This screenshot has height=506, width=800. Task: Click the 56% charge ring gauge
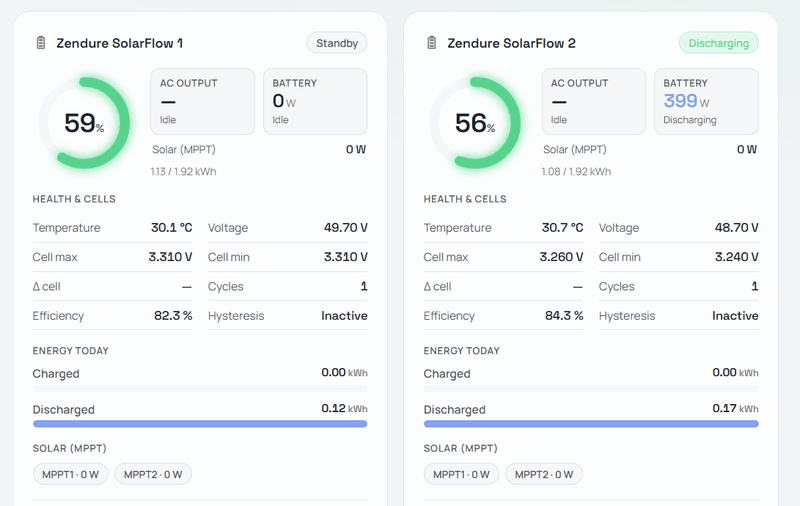click(x=475, y=123)
